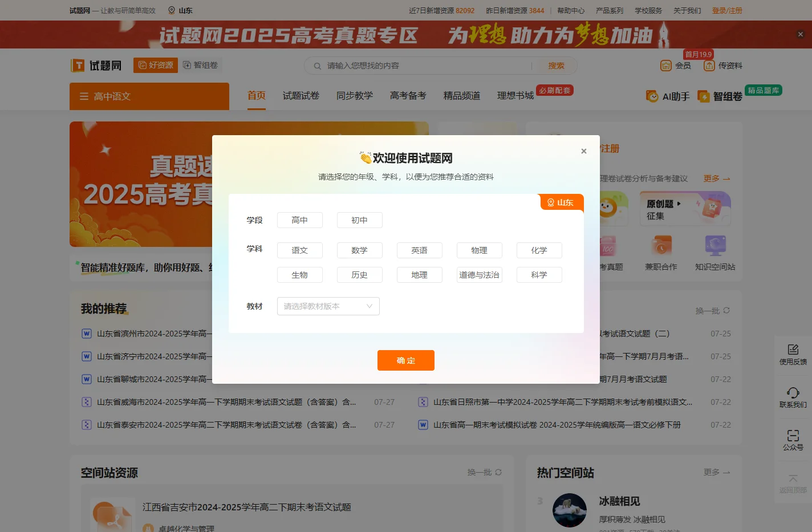Refresh 我的推荐 with 换一批
This screenshot has height=532, width=812.
pyautogui.click(x=712, y=311)
